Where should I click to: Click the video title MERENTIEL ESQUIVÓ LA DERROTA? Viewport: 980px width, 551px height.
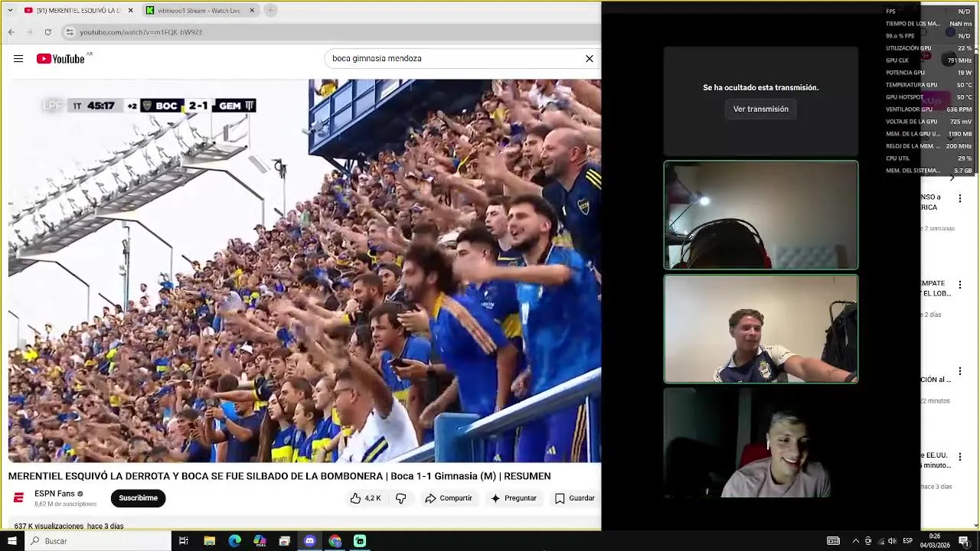click(x=279, y=476)
